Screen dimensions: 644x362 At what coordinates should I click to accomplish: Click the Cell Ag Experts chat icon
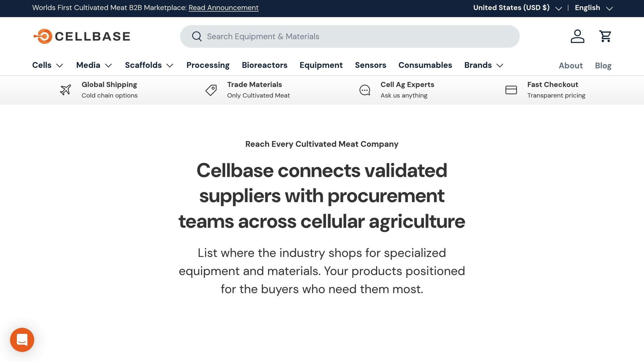[x=364, y=90]
